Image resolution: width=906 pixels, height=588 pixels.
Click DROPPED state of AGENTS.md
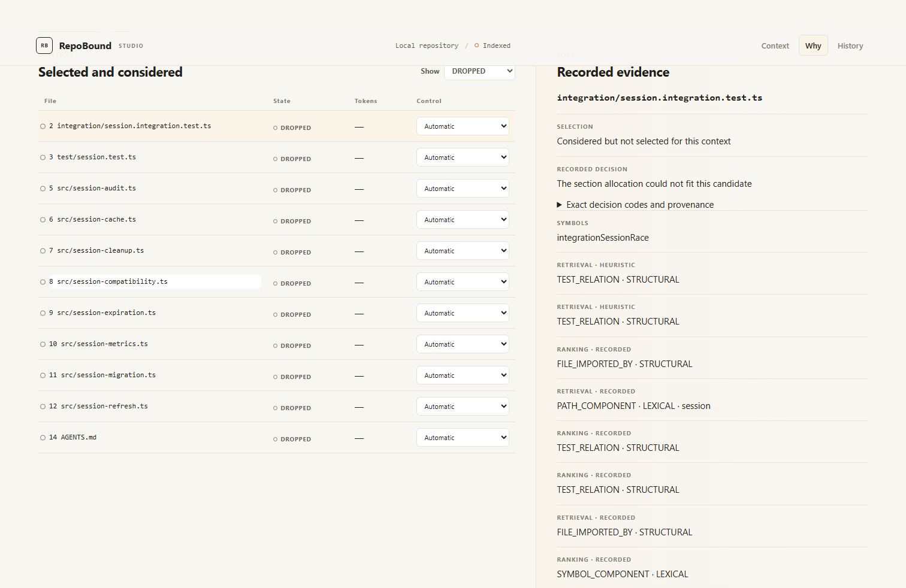pyautogui.click(x=292, y=440)
